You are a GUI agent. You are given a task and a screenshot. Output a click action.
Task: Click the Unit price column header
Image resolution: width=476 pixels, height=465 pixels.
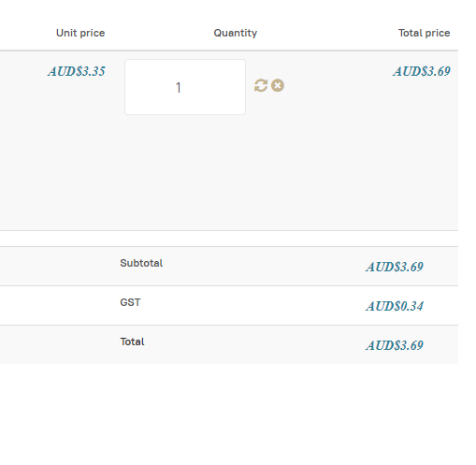click(x=80, y=33)
